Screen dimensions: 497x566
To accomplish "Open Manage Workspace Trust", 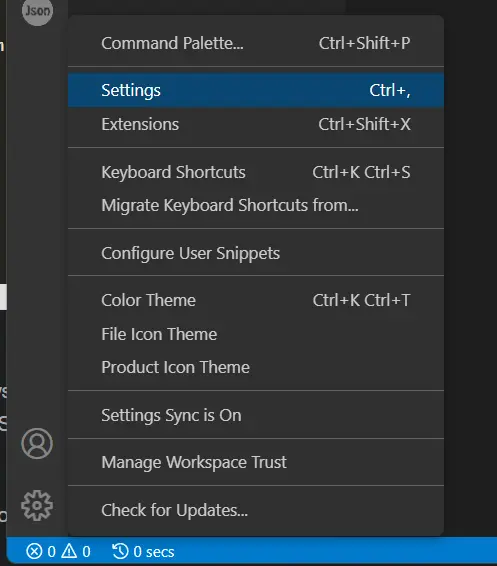I will coord(256,462).
